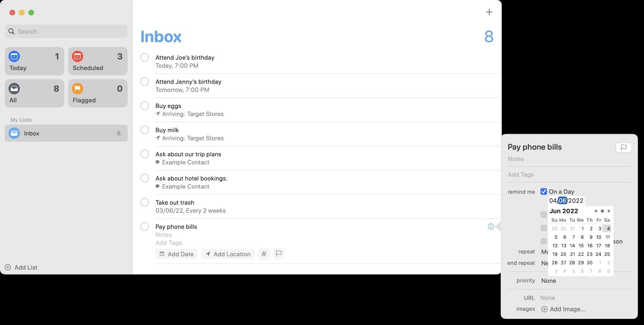The image size is (644, 325).
Task: Click the info icon next to Pay phone bills
Action: click(491, 227)
